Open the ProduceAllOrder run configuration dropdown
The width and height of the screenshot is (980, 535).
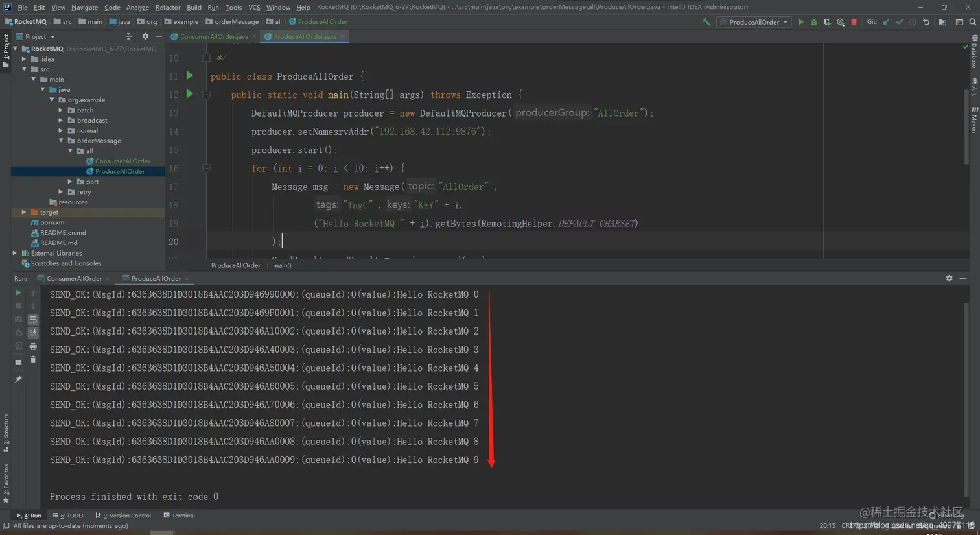tap(754, 22)
